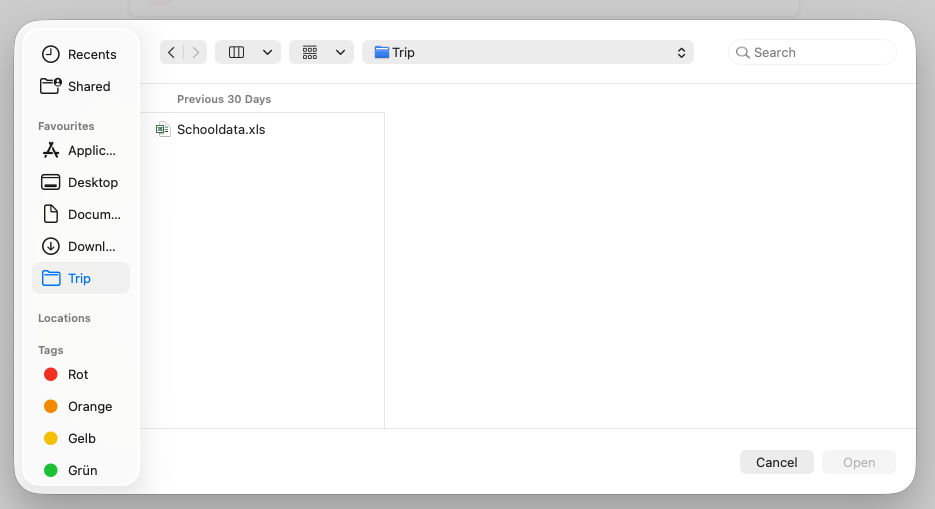The height and width of the screenshot is (509, 935).
Task: Click the Schooldata.xls spreadsheet file icon
Action: pos(163,129)
